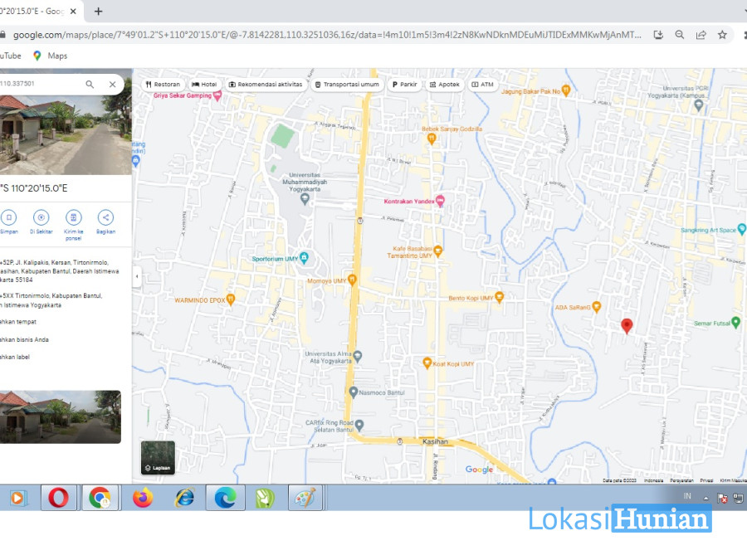Viewport: 747px width, 560px height.
Task: Select CARfix Ring Road Selatan Bantul marker
Action: point(359,425)
